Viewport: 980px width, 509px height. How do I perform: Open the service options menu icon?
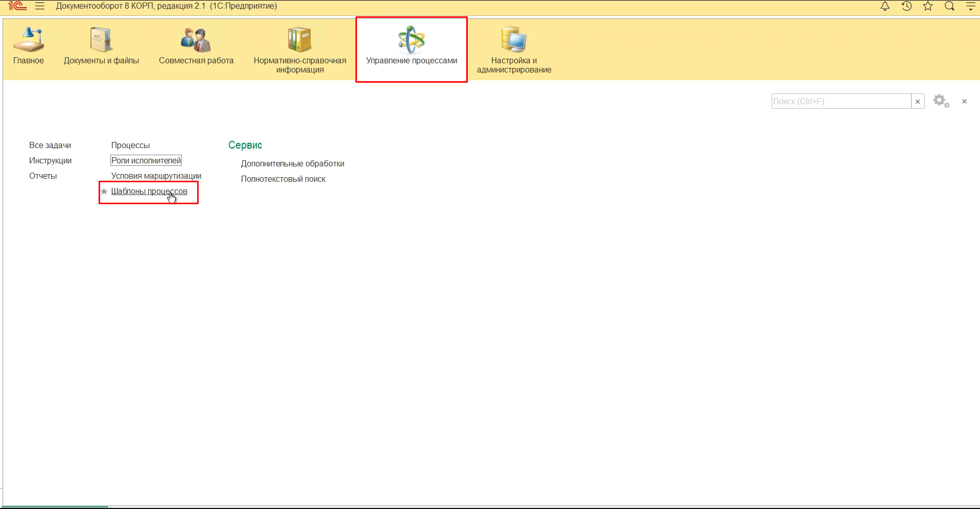(970, 6)
